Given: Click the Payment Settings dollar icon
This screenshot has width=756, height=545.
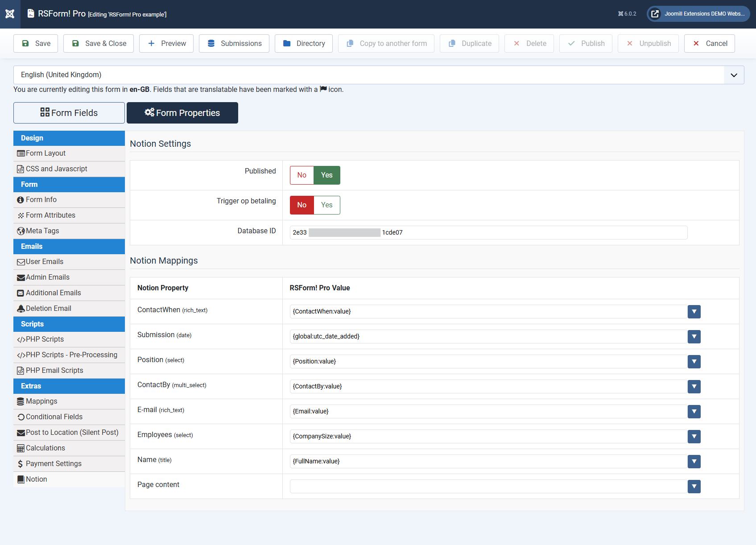Looking at the screenshot, I should pos(21,464).
